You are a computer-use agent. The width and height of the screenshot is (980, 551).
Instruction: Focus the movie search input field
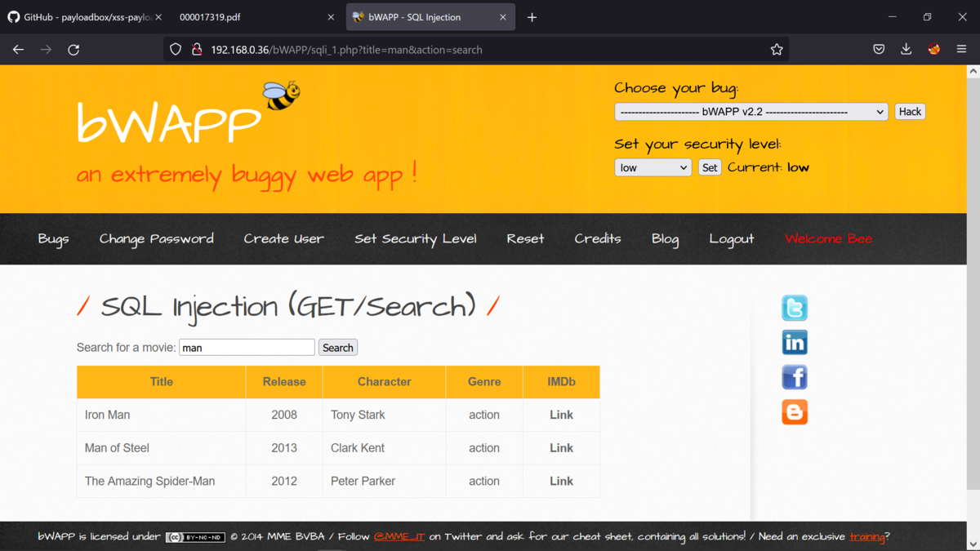tap(247, 348)
